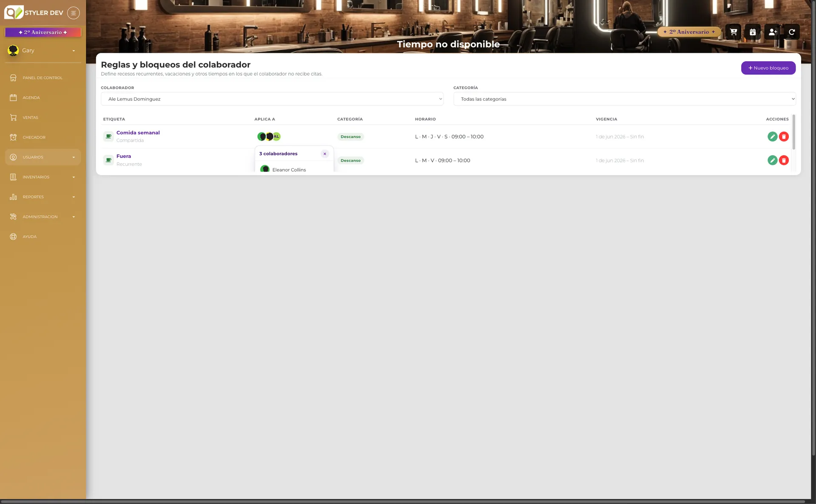This screenshot has width=816, height=504.
Task: Click the Usuarios person icon
Action: click(x=13, y=157)
